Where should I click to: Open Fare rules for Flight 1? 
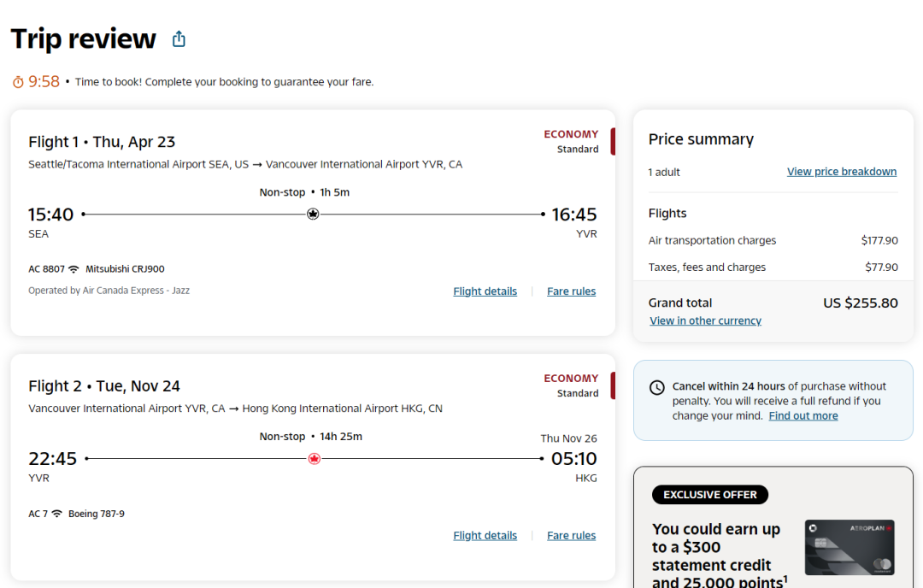pyautogui.click(x=571, y=291)
